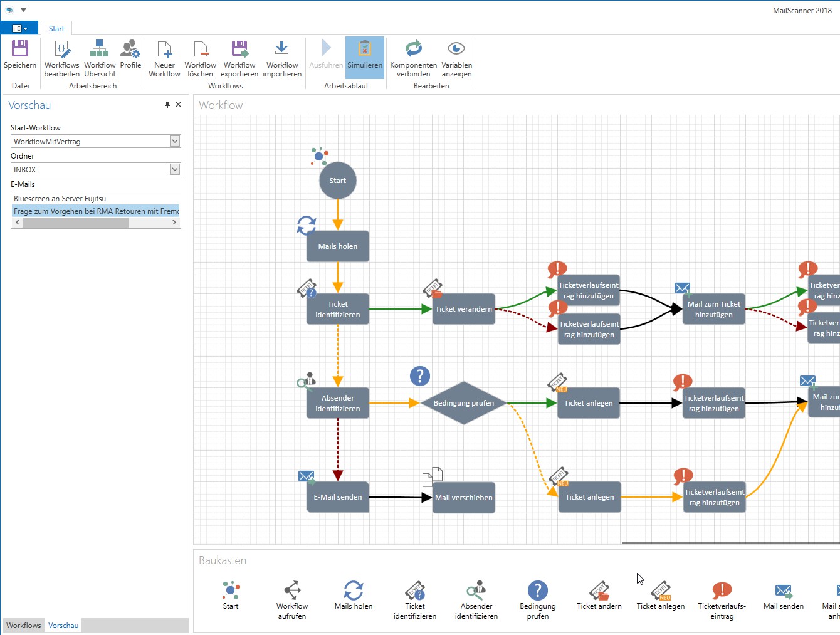The height and width of the screenshot is (635, 840).
Task: Click the Workflow löschen icon
Action: (x=200, y=50)
